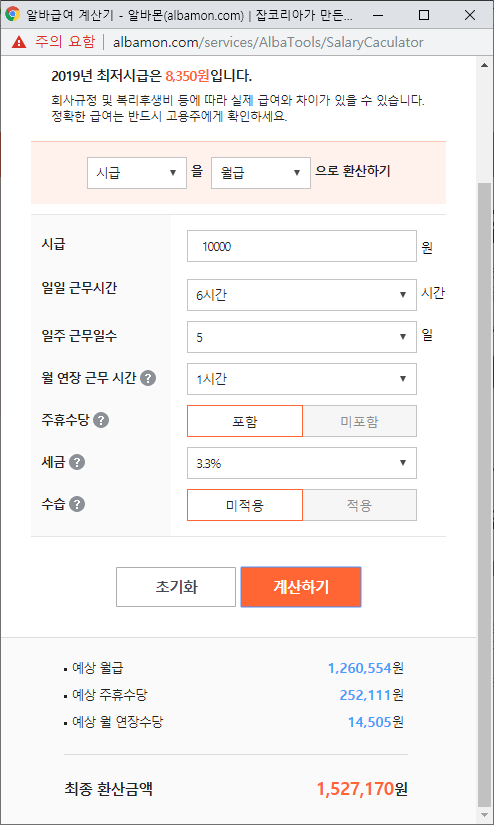Screen dimensions: 494x825
Task: Click the 주휴수당 question mark icon
Action: click(101, 420)
